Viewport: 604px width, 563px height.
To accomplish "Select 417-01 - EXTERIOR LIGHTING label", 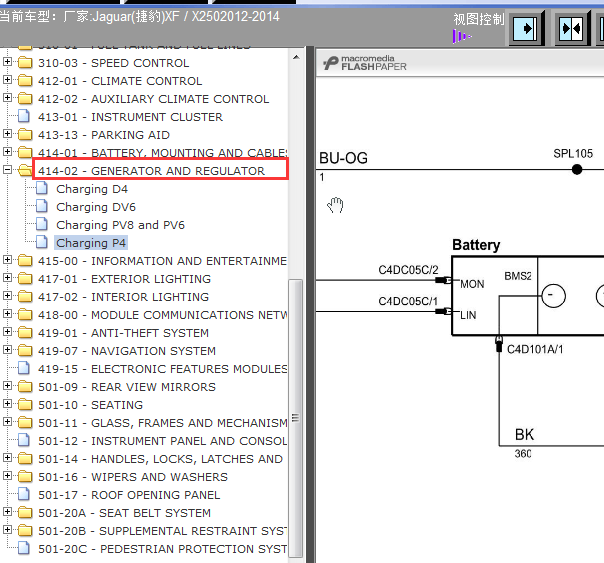I will [x=124, y=279].
